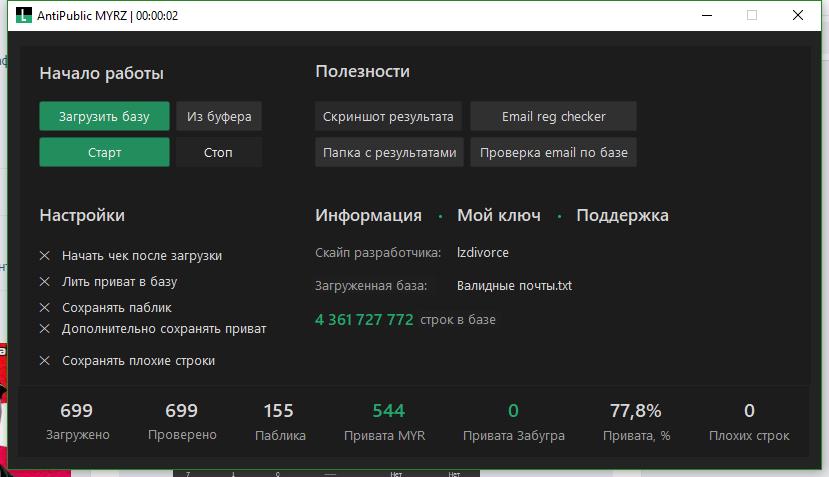829x477 pixels.
Task: Minimize the AntiPublic window
Action: click(706, 16)
